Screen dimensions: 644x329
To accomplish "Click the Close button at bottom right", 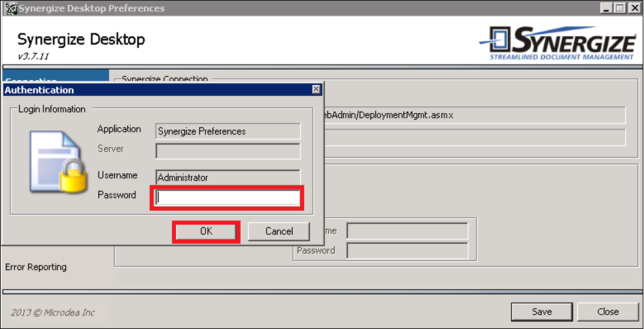I will coord(608,312).
